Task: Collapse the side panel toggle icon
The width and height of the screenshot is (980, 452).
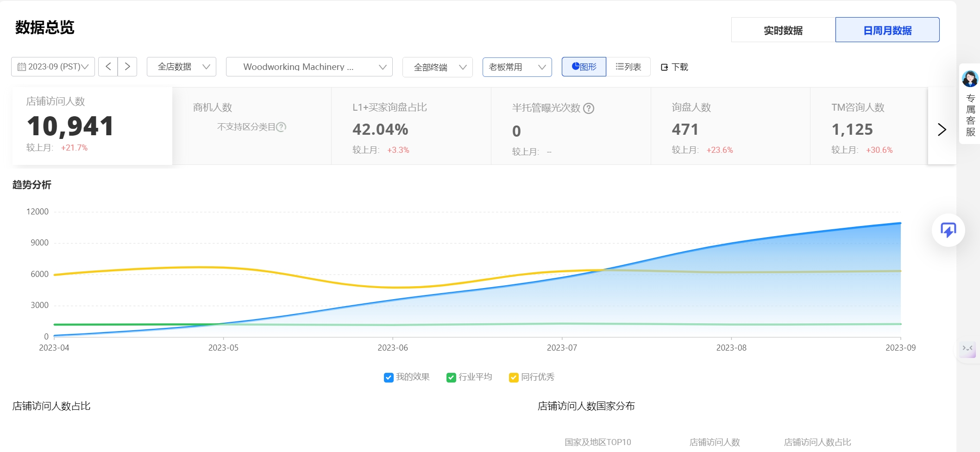Action: (967, 349)
